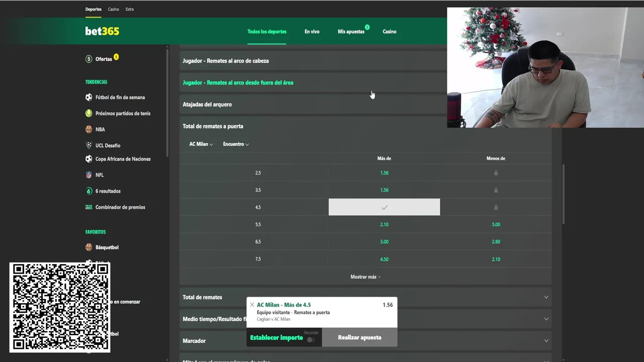This screenshot has height=362, width=644.
Task: Open Fútbol de fin de semana link
Action: coord(120,98)
